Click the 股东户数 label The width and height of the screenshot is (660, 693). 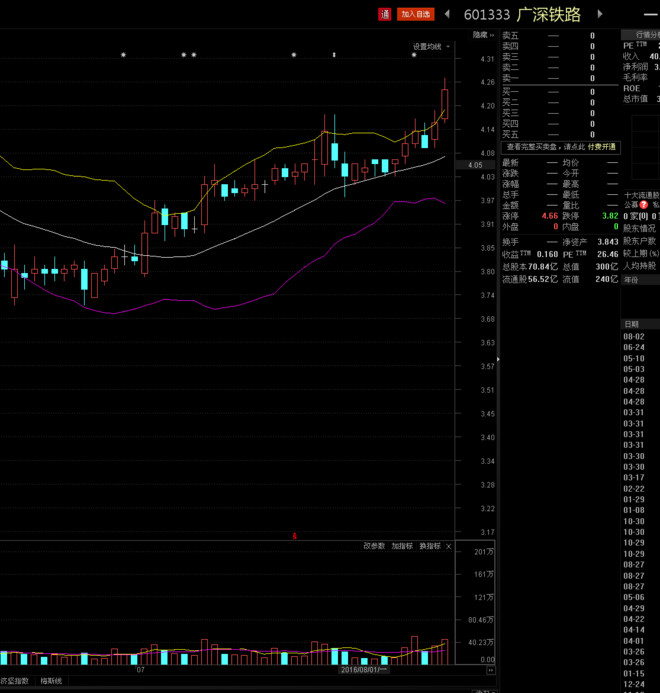[640, 241]
